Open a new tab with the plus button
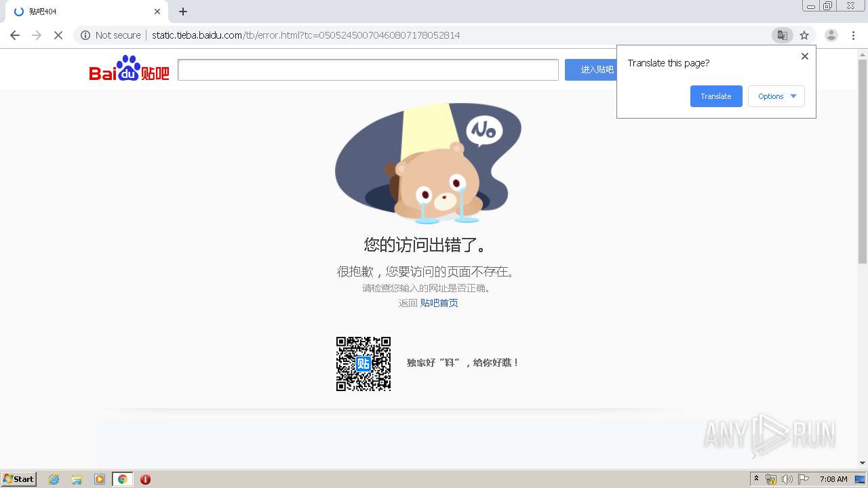 [183, 12]
